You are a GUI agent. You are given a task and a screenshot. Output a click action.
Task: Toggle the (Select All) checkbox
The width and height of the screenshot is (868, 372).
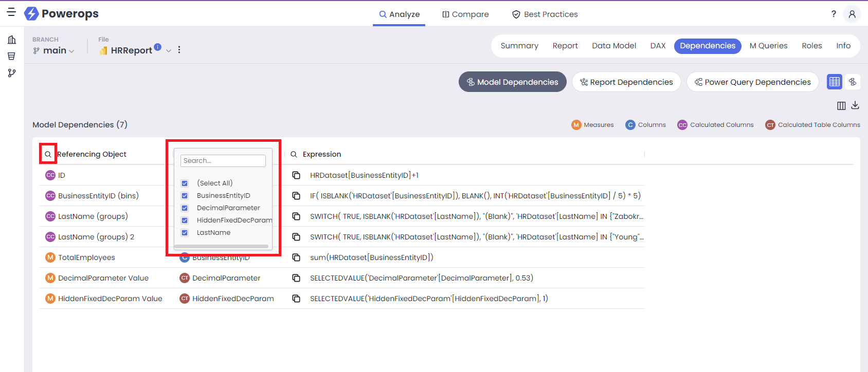(x=185, y=183)
